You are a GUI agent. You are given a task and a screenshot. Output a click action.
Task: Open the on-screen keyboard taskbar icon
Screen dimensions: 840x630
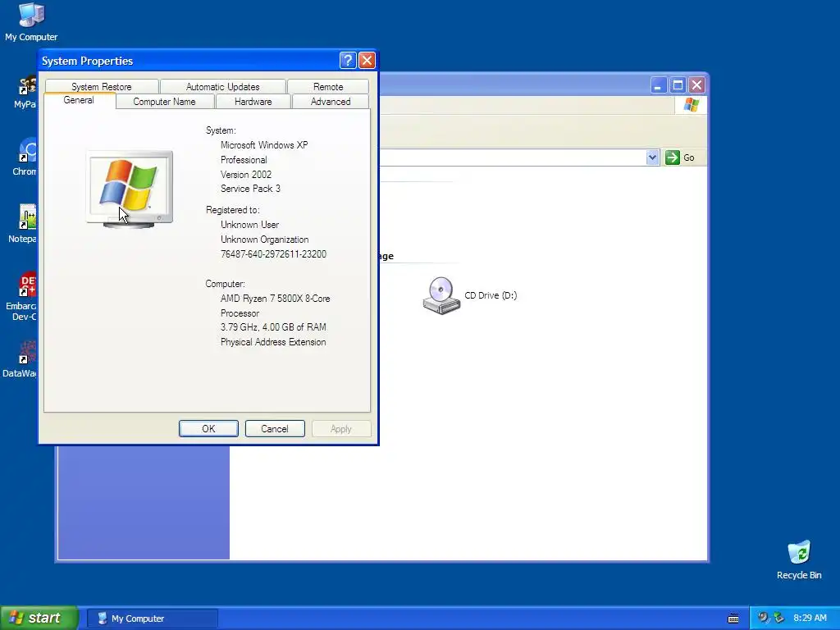(x=733, y=619)
